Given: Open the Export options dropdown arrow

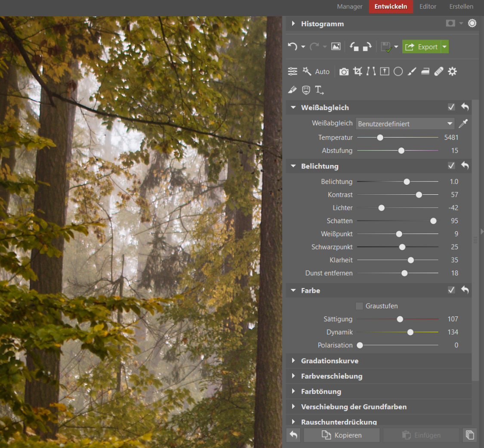Looking at the screenshot, I should tap(445, 47).
